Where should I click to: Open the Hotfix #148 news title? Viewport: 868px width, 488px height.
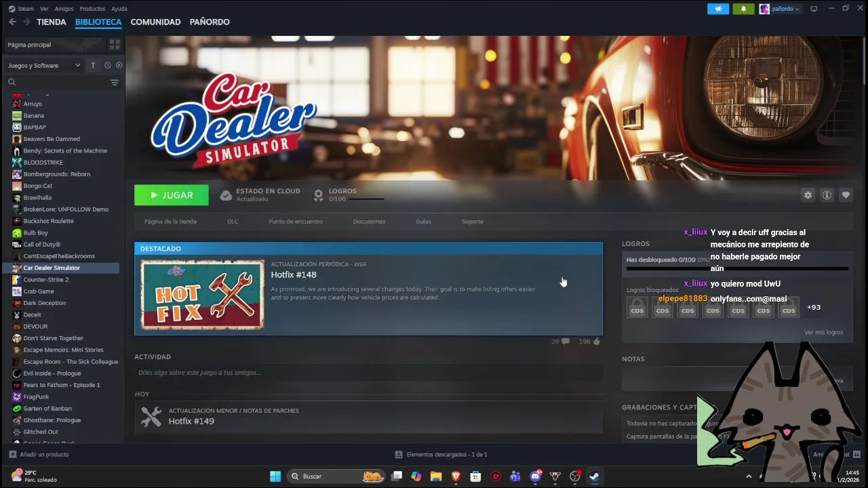point(294,274)
